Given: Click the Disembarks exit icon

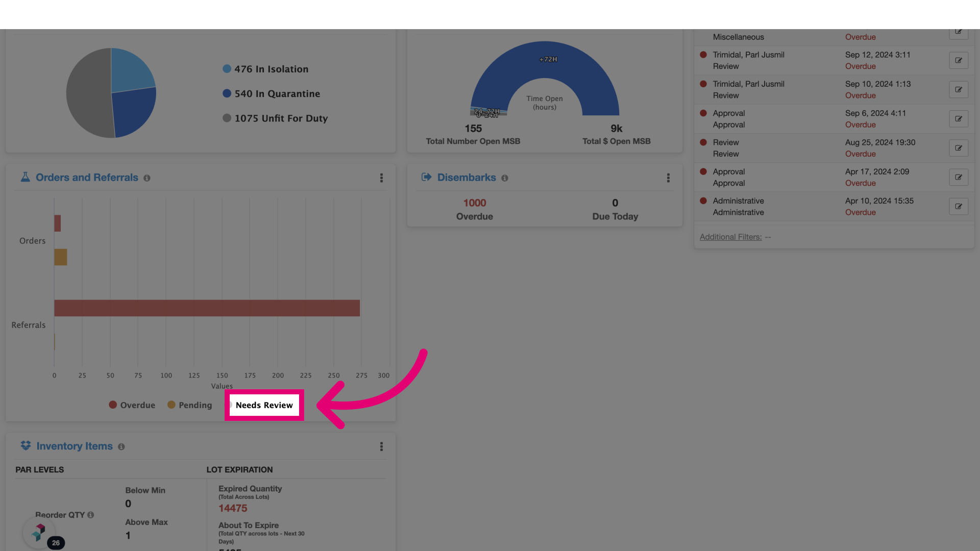Looking at the screenshot, I should coord(426,177).
